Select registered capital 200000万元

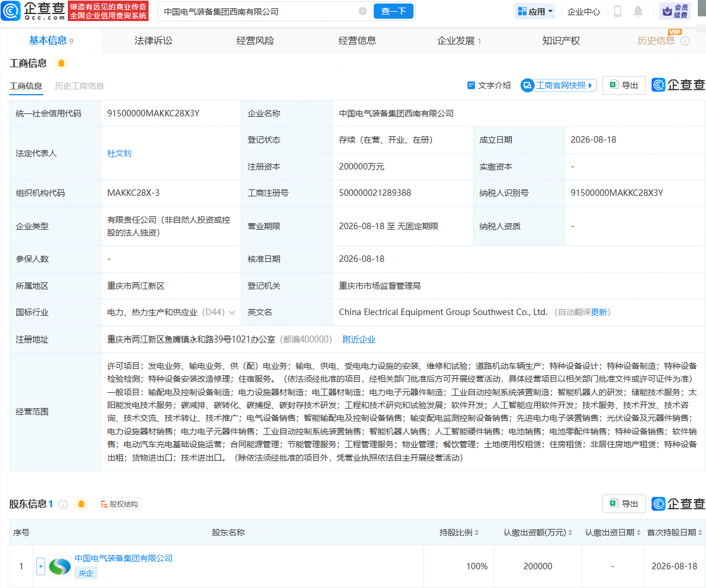point(361,167)
